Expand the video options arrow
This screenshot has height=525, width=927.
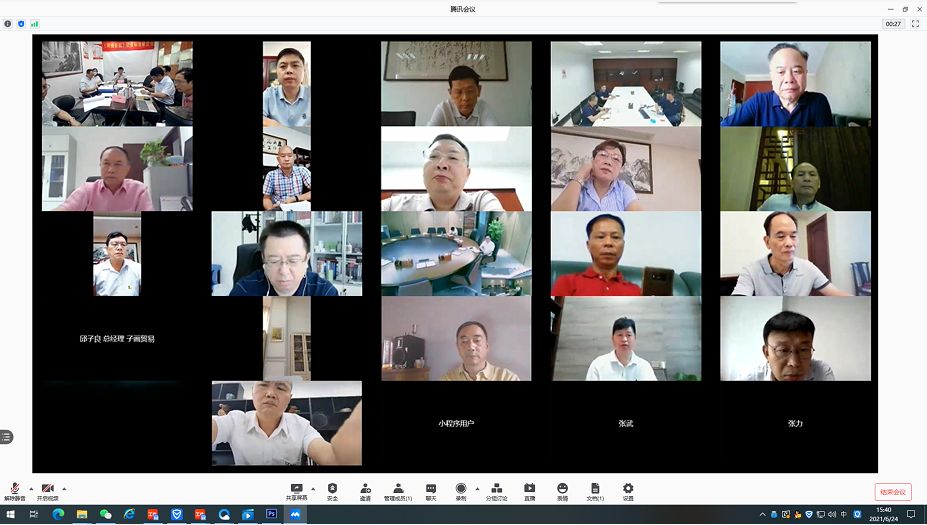point(64,488)
